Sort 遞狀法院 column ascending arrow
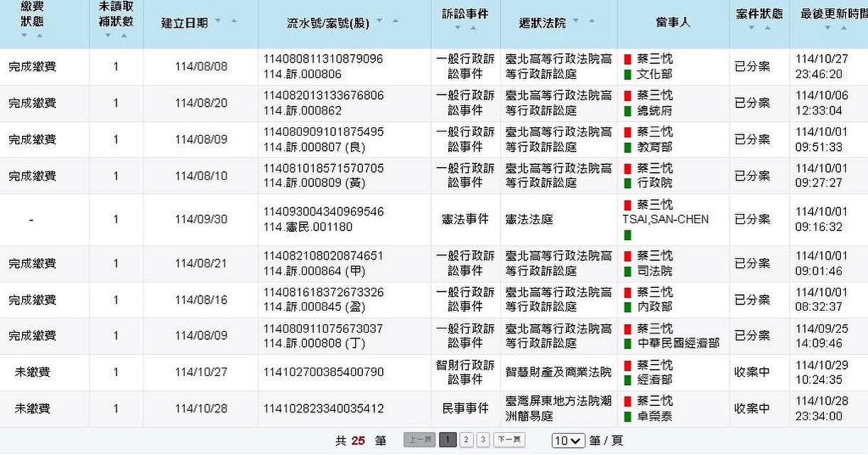 (592, 21)
